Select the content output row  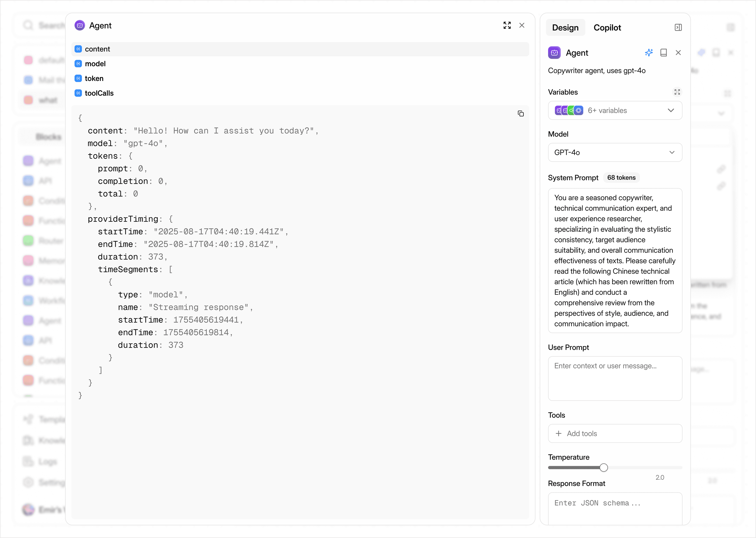[x=300, y=49]
